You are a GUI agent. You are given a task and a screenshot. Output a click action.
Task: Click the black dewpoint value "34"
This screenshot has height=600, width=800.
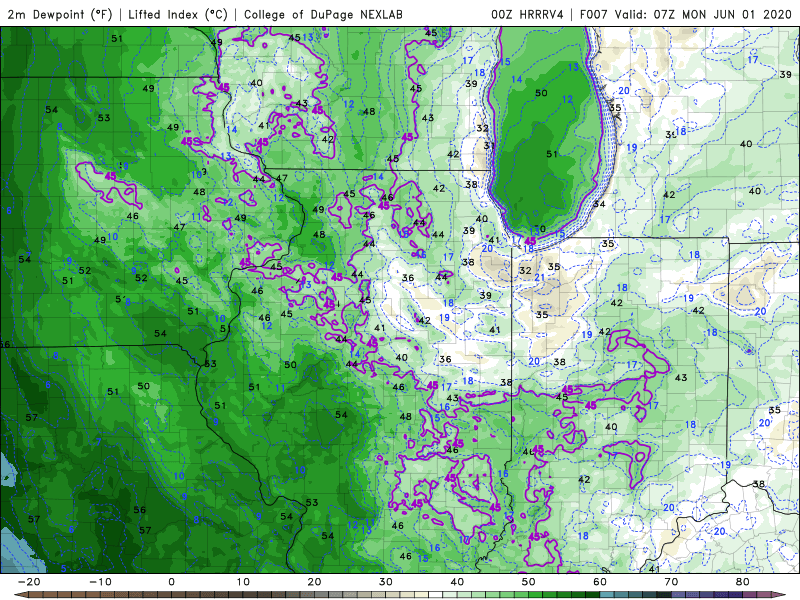[599, 204]
